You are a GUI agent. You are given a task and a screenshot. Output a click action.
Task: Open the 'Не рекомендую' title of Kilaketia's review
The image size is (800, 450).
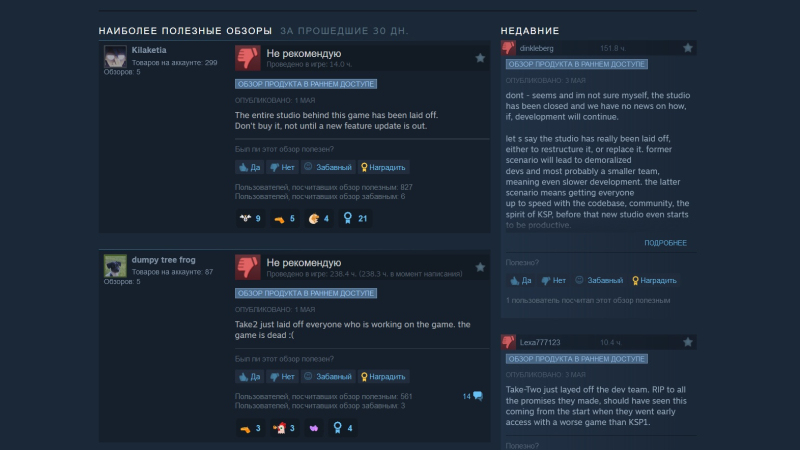coord(304,54)
